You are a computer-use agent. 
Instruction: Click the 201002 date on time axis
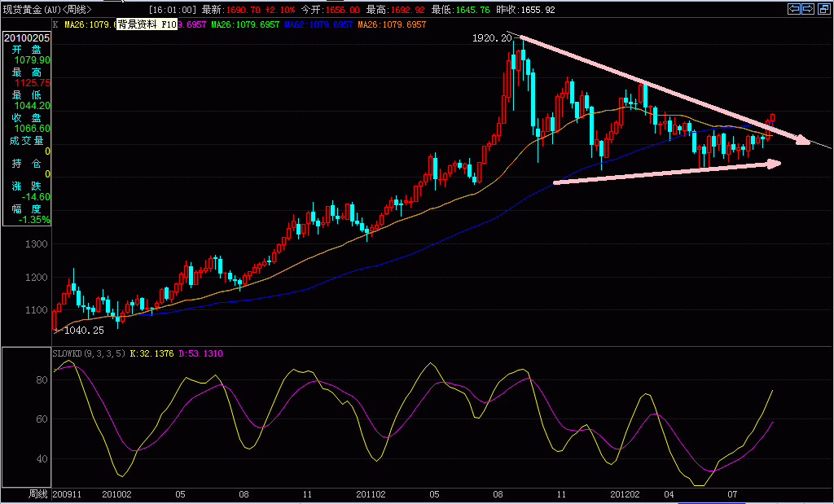(116, 494)
